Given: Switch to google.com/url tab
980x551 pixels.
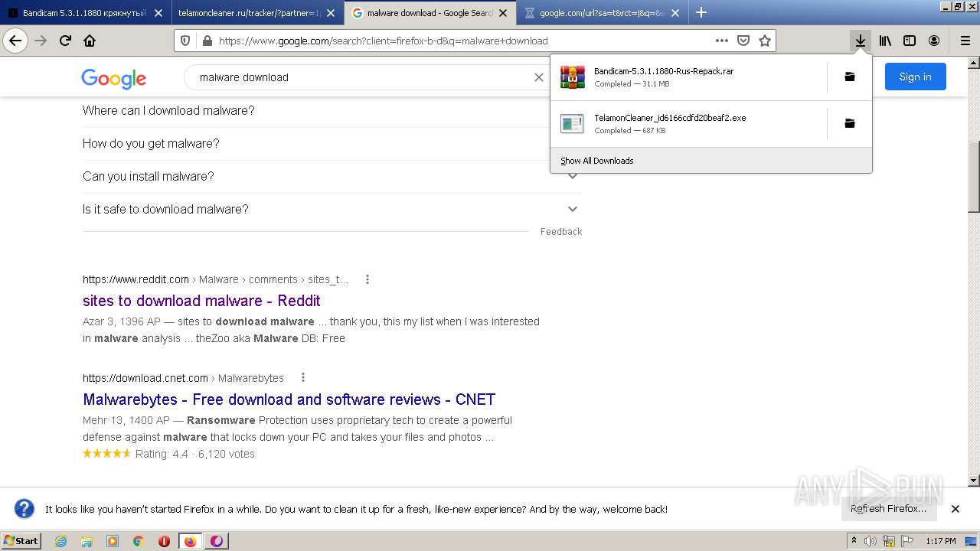Looking at the screenshot, I should 602,13.
